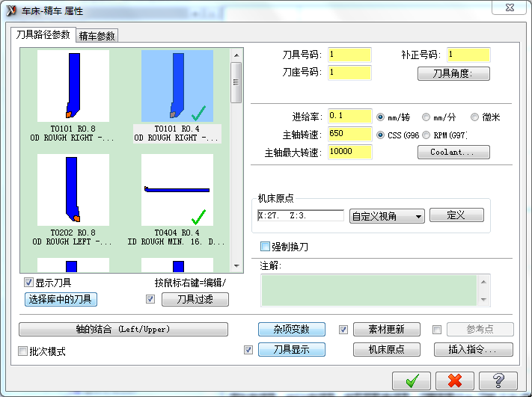Select the T0101 R0.8 OD rough right tool

(73, 86)
